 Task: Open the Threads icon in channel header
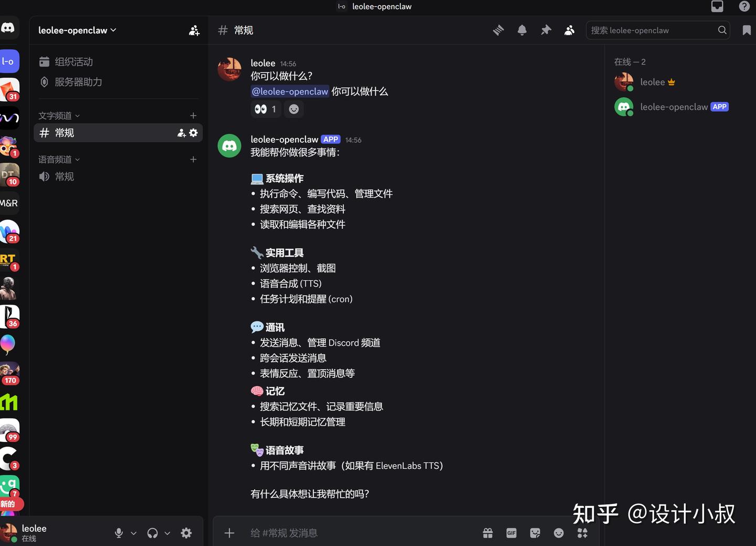click(498, 30)
